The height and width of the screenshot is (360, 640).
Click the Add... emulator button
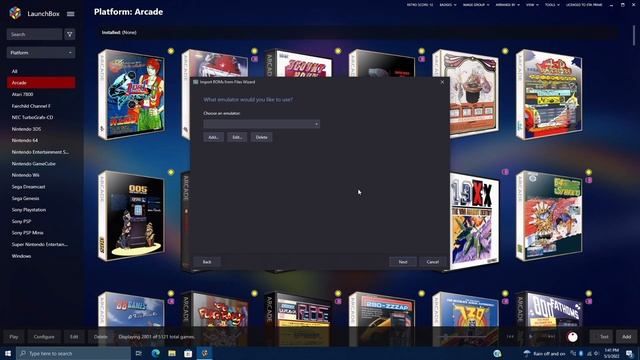[213, 138]
